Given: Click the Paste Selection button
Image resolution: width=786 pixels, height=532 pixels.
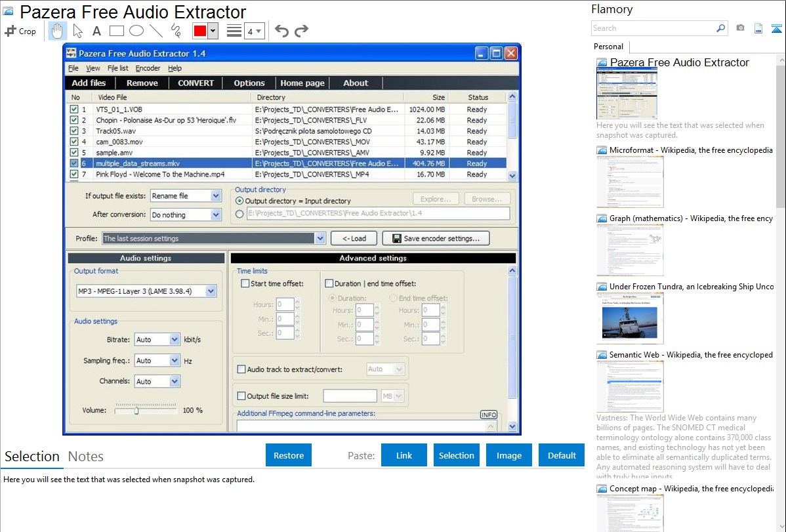Looking at the screenshot, I should [x=456, y=455].
